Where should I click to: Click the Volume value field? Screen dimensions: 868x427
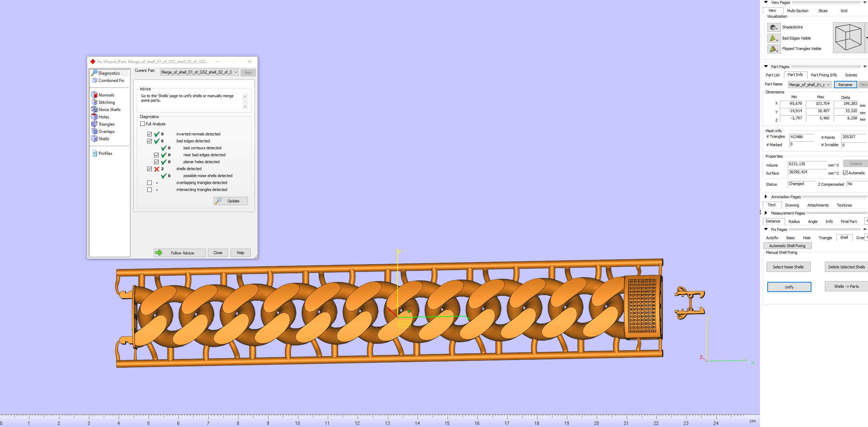[807, 164]
